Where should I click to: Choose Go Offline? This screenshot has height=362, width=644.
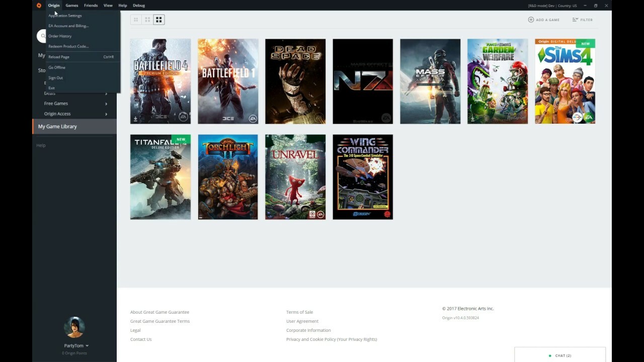click(x=83, y=67)
